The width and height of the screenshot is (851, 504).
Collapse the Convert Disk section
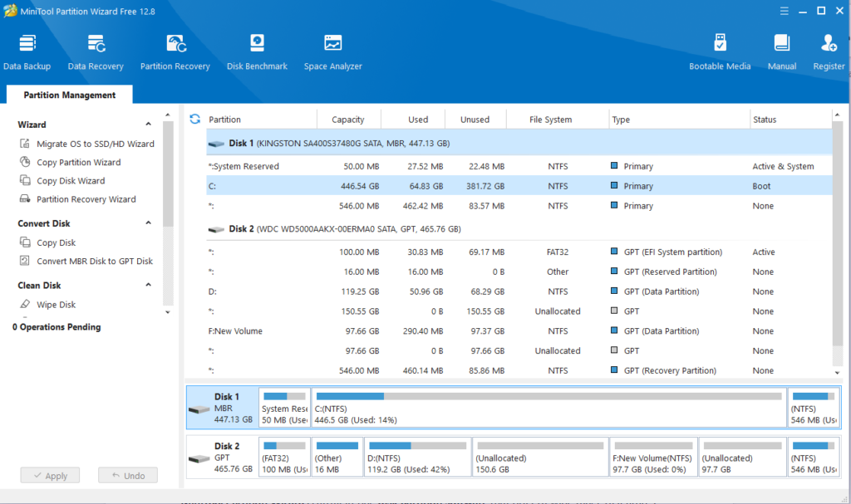click(x=148, y=223)
